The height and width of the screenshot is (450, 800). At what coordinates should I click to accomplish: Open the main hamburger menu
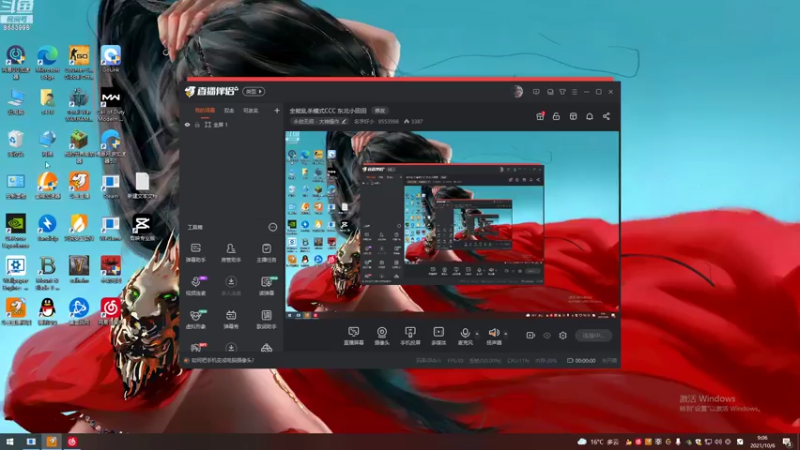(x=574, y=92)
